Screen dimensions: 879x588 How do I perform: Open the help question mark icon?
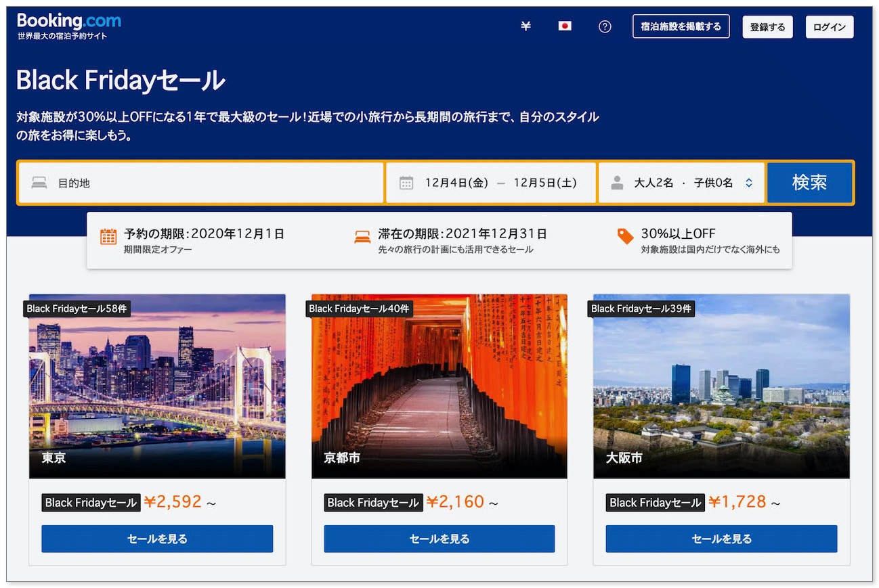(605, 26)
